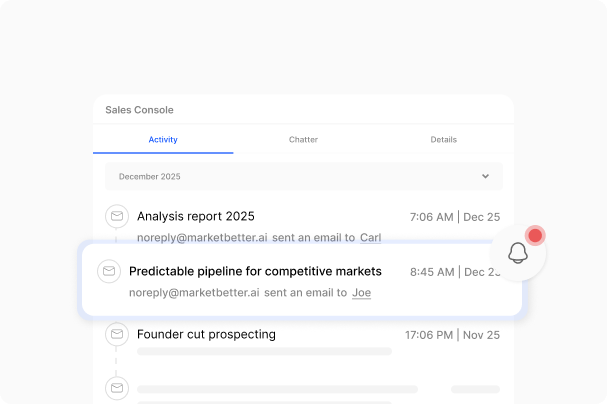Switch to the Activity tab
Screen dimensions: 607x404
(163, 140)
